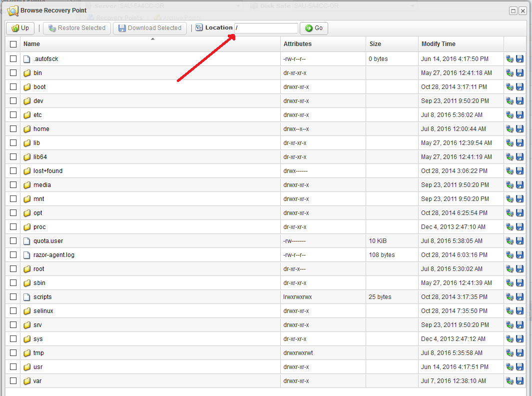Click the download icon for quota.user

(520, 240)
